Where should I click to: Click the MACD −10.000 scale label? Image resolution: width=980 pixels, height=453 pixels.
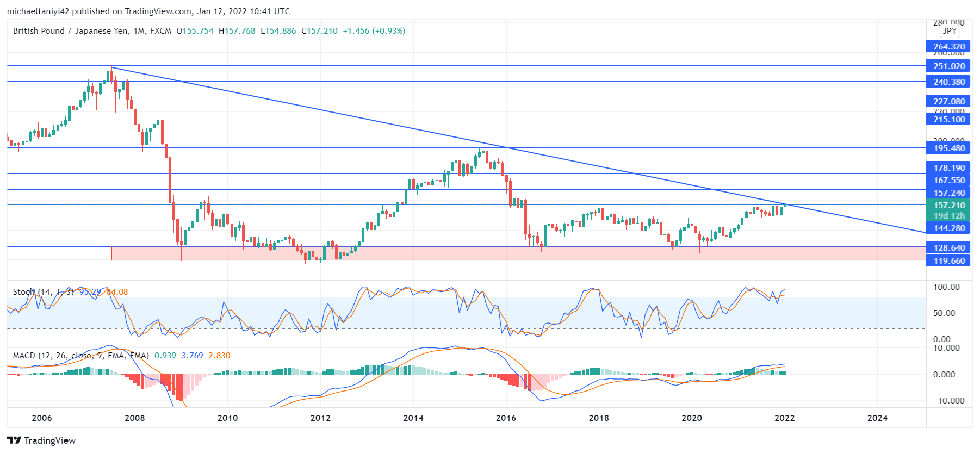tap(948, 401)
